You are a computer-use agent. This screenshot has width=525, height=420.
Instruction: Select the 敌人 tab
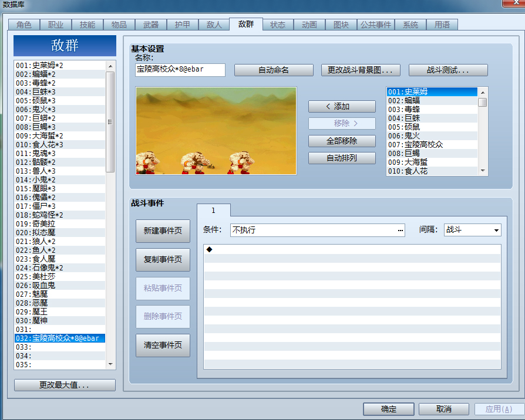point(214,25)
